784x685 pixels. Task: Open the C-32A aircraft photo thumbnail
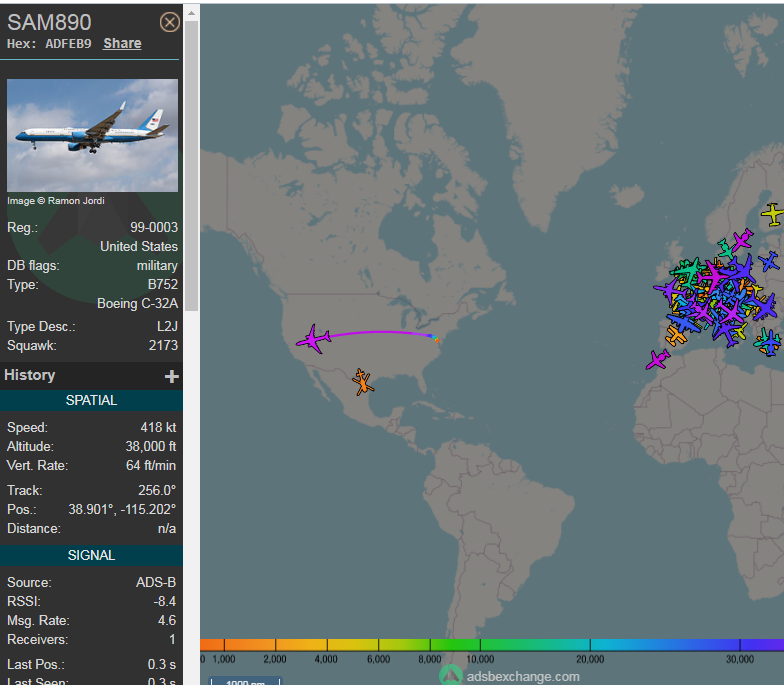(92, 135)
